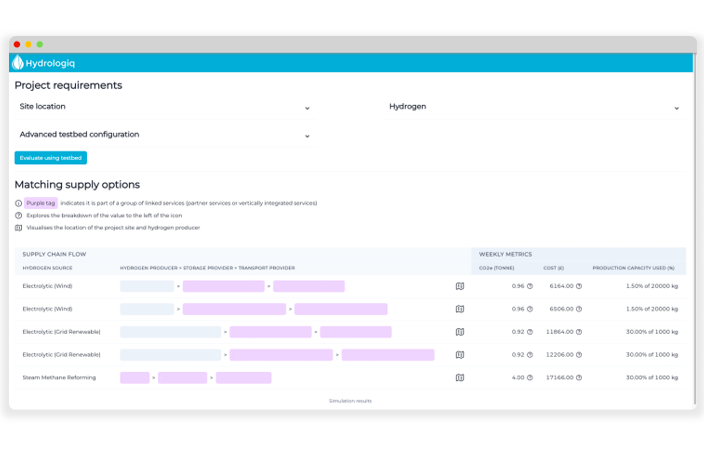Open map icon for Steam Methane Reforming
This screenshot has height=449, width=704.
point(460,378)
